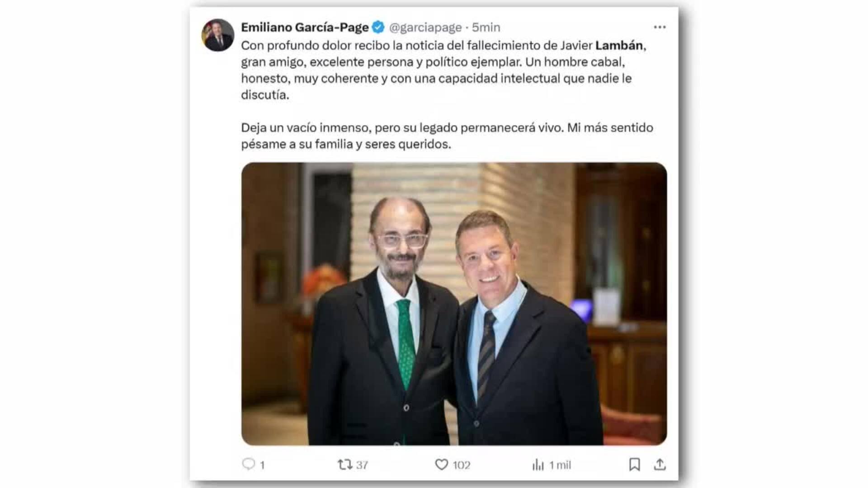Open Emiliano García-Page's profile avatar
Viewport: 868px width, 488px height.
point(217,35)
